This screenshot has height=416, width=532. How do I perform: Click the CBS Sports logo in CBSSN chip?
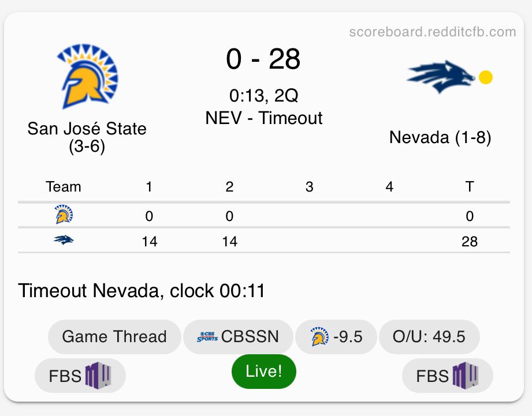point(207,337)
